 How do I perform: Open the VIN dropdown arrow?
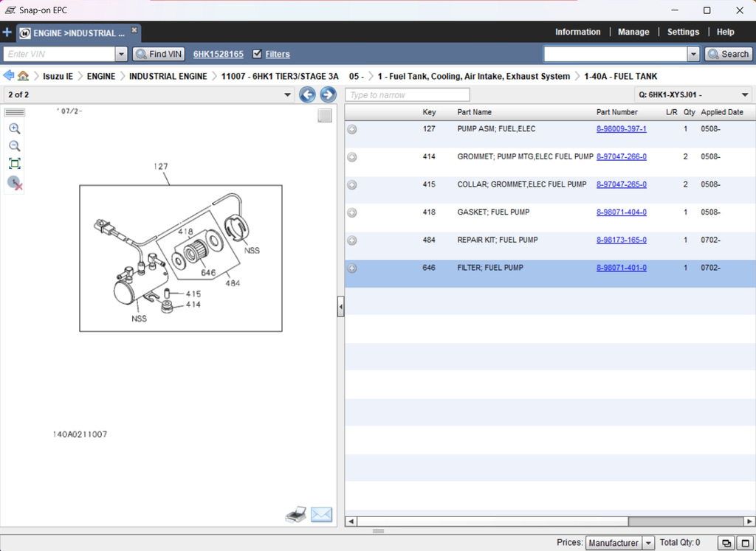pyautogui.click(x=122, y=54)
